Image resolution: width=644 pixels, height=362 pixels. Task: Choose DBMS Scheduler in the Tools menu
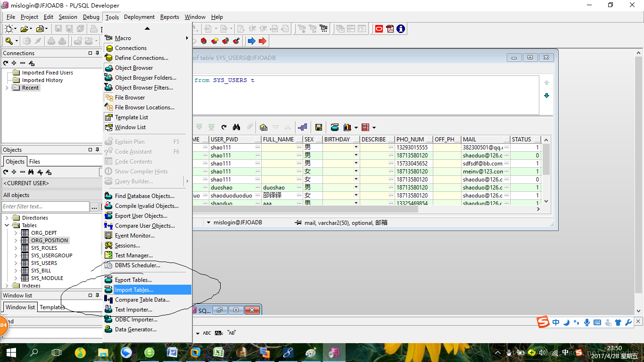[147, 265]
